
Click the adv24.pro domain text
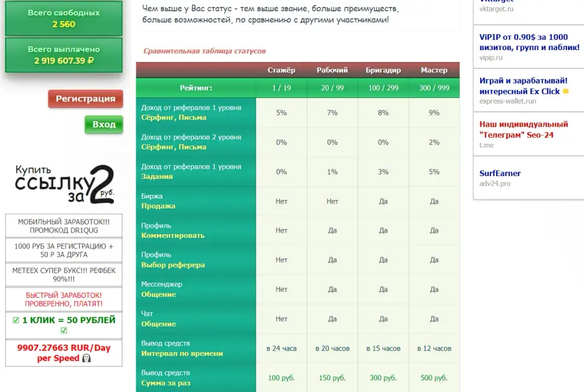494,183
